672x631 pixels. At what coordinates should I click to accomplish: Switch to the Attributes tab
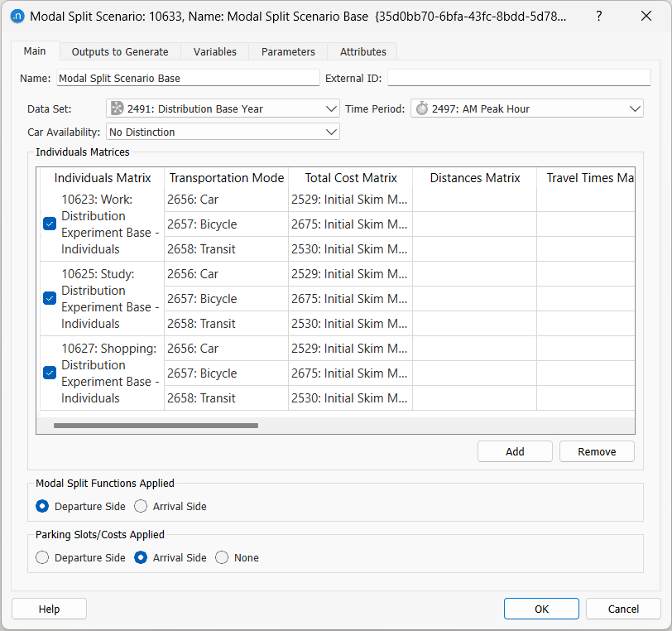coord(362,51)
